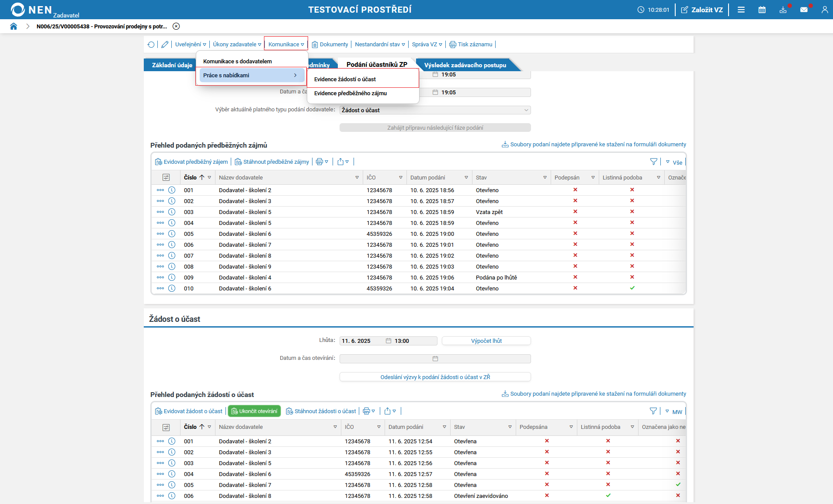This screenshot has height=504, width=833.
Task: Open the calendar icon in header
Action: tap(762, 10)
